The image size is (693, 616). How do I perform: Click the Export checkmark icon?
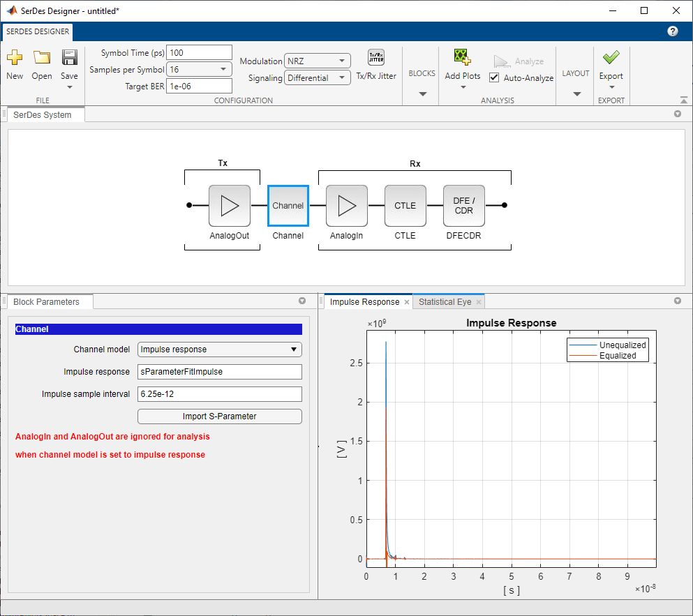click(611, 57)
